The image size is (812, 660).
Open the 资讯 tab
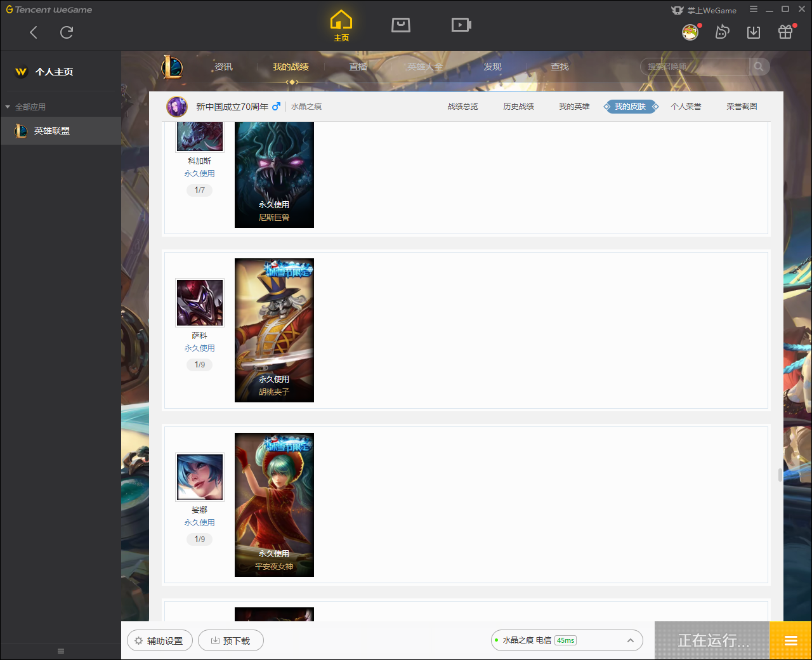(223, 67)
